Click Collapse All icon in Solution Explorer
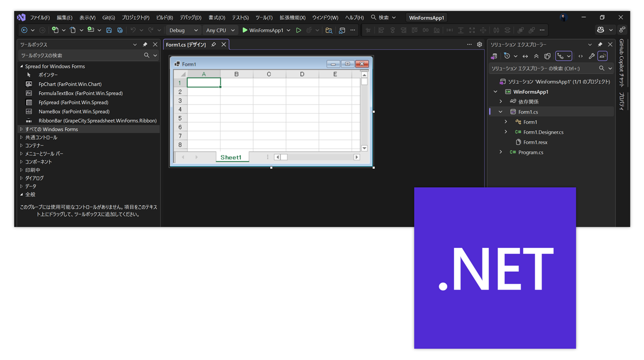This screenshot has height=360, width=644. [536, 56]
